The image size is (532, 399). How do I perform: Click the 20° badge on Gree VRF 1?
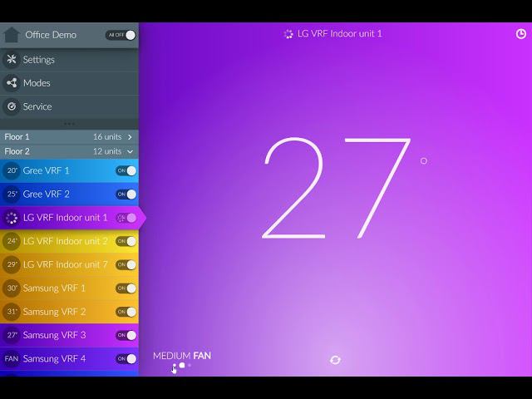coord(12,170)
